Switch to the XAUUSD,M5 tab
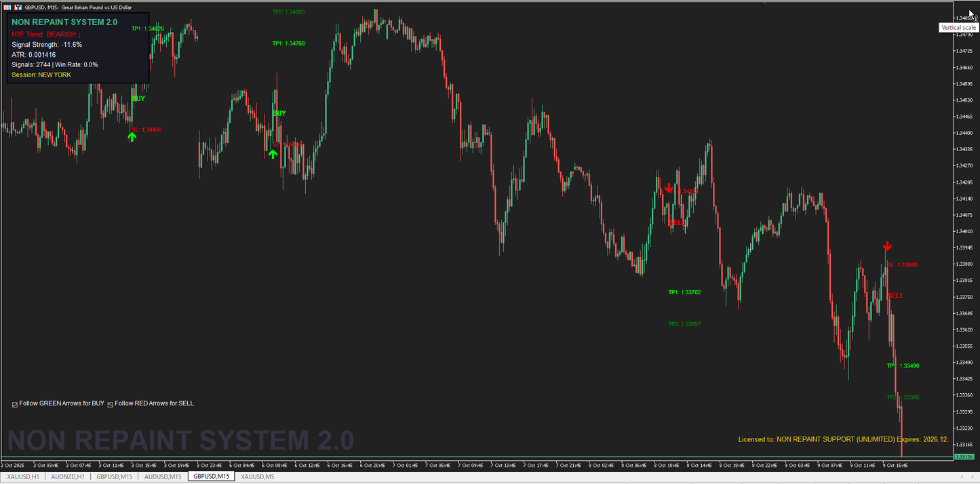The image size is (980, 484). coord(256,477)
